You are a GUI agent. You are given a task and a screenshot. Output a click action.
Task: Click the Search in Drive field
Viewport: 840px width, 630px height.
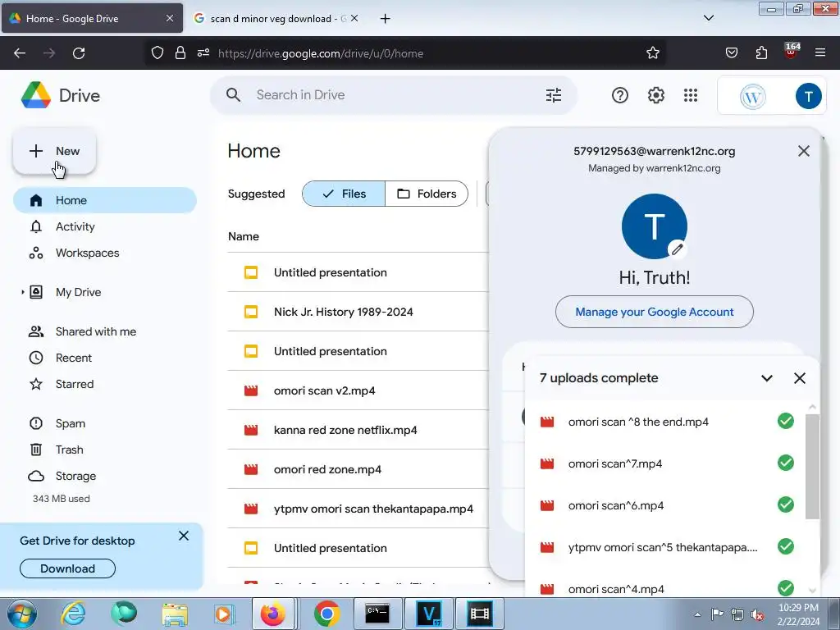click(x=394, y=95)
